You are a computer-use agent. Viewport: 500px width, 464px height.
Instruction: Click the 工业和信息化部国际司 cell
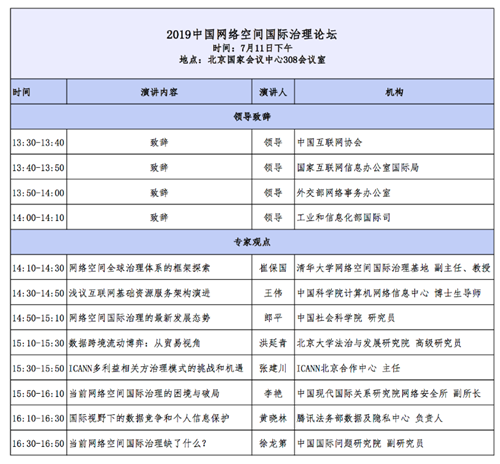tap(394, 217)
